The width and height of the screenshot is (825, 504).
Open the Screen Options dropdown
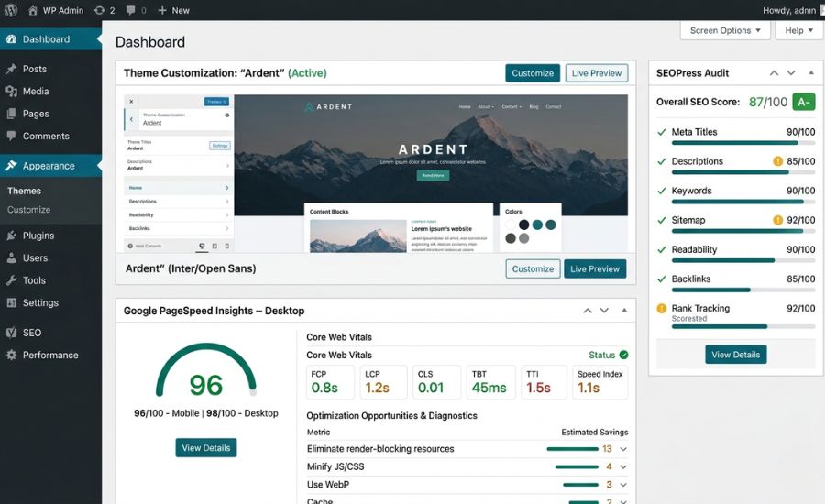(x=725, y=30)
